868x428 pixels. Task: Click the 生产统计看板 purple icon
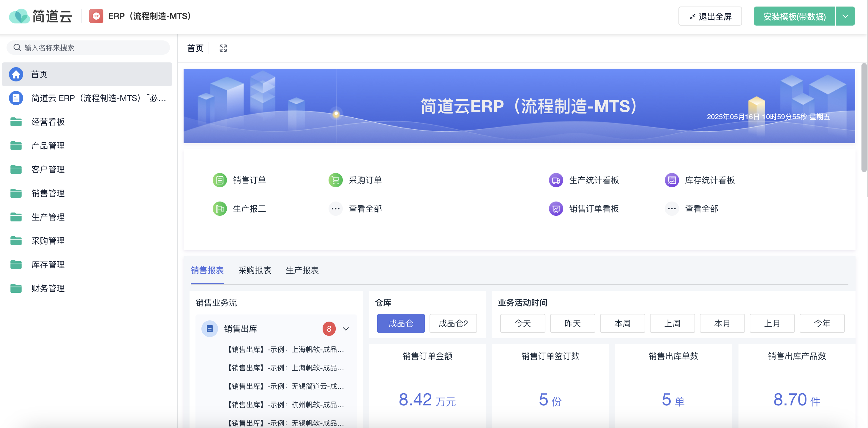click(x=556, y=180)
